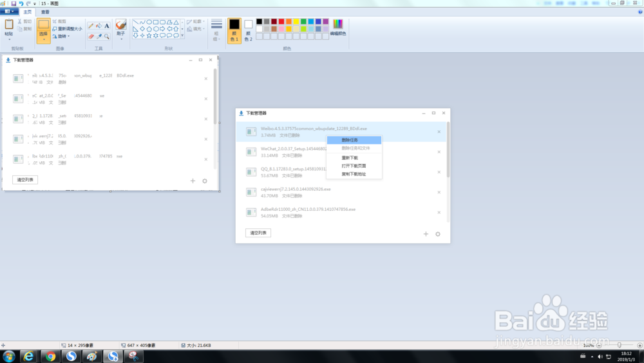Select 颜色 2 background color box
Screen dimensions: 644x363
[248, 30]
